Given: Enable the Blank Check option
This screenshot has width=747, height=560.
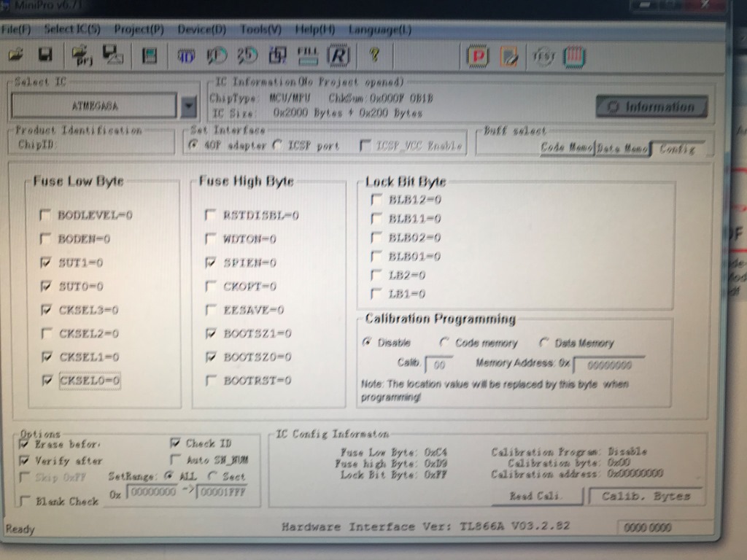Looking at the screenshot, I should click(x=25, y=501).
